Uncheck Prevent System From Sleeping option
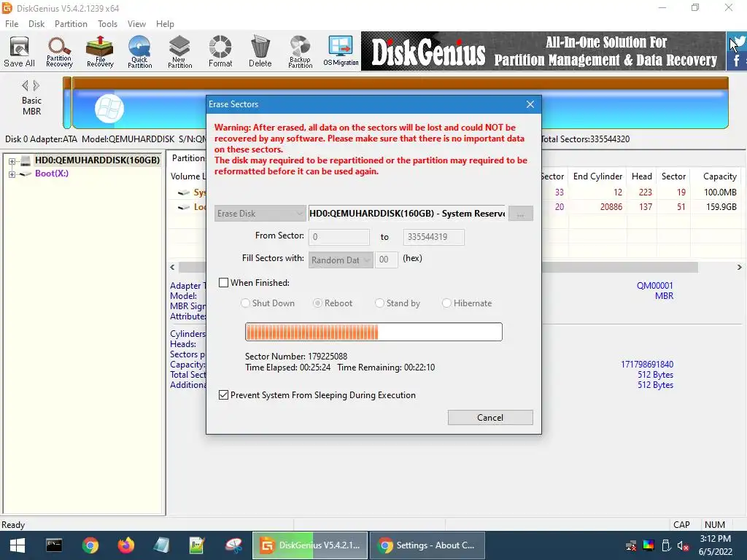 (x=223, y=395)
